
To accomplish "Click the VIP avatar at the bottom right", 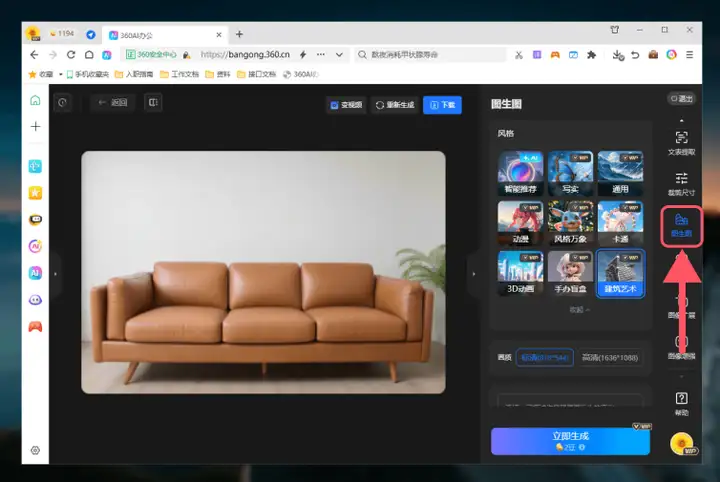I will click(x=682, y=443).
